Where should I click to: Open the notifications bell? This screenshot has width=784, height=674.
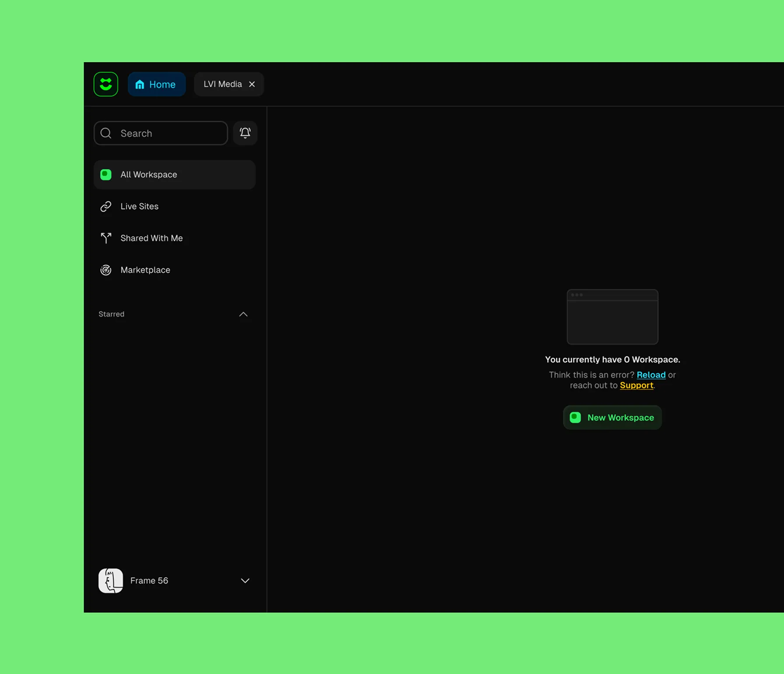pos(245,133)
